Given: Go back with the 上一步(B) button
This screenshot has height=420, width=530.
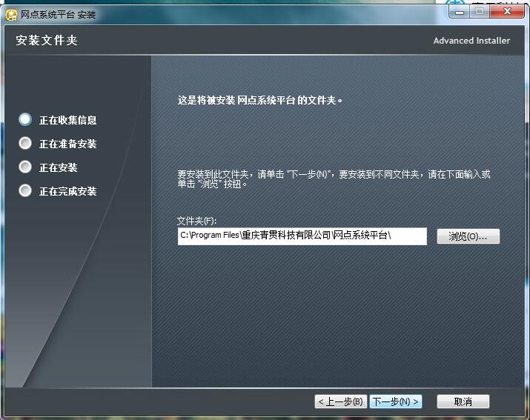Looking at the screenshot, I should click(x=340, y=401).
